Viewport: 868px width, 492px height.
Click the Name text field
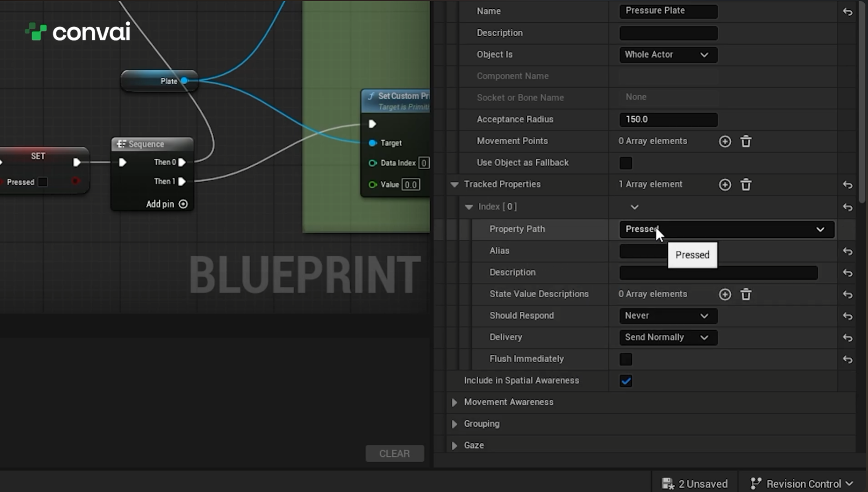(x=668, y=11)
